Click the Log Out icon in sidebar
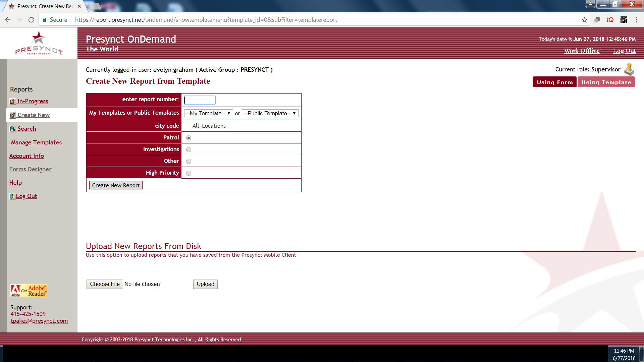The image size is (644, 362). [13, 196]
